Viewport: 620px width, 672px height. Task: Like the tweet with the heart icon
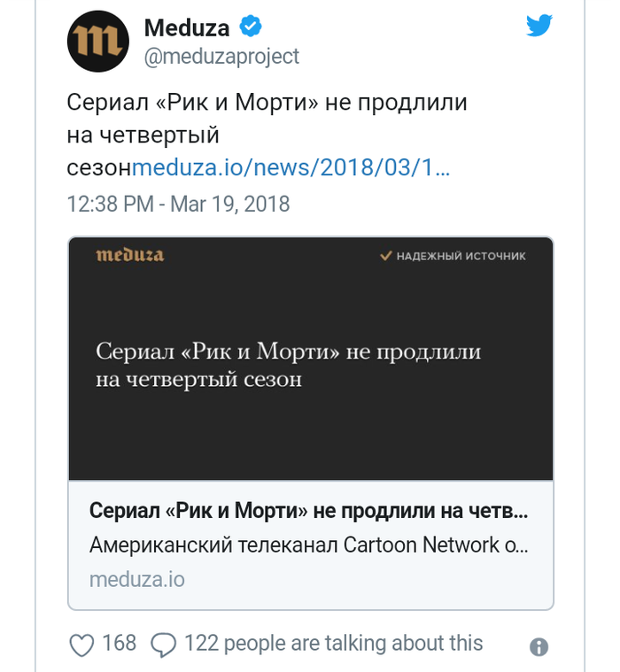(81, 645)
